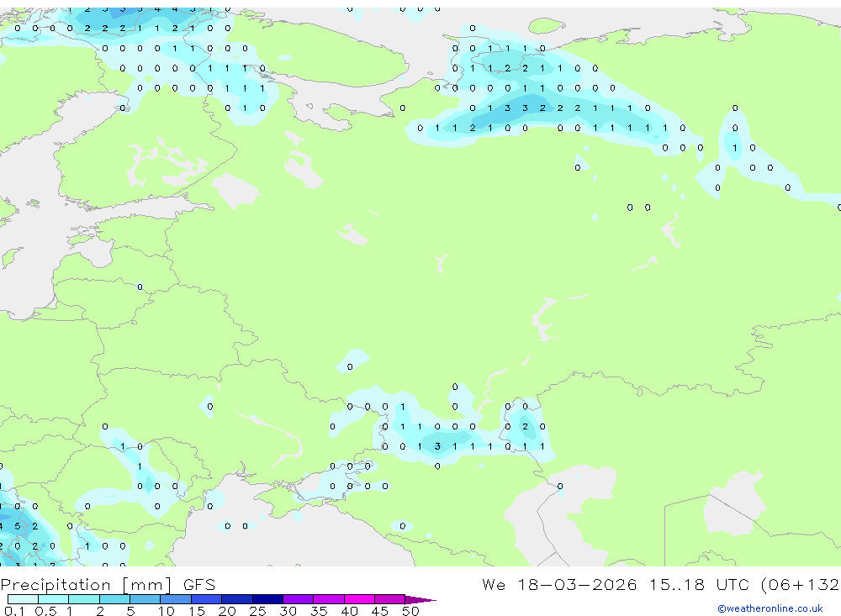Screen dimensions: 841x616
Task: Click the legend swatch between 35 and 40
Action: point(328,599)
